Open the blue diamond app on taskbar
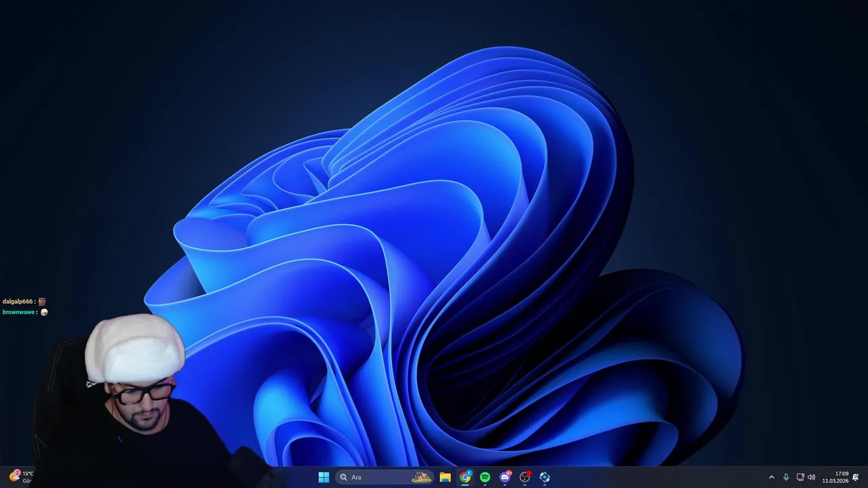868x488 pixels. click(x=545, y=477)
